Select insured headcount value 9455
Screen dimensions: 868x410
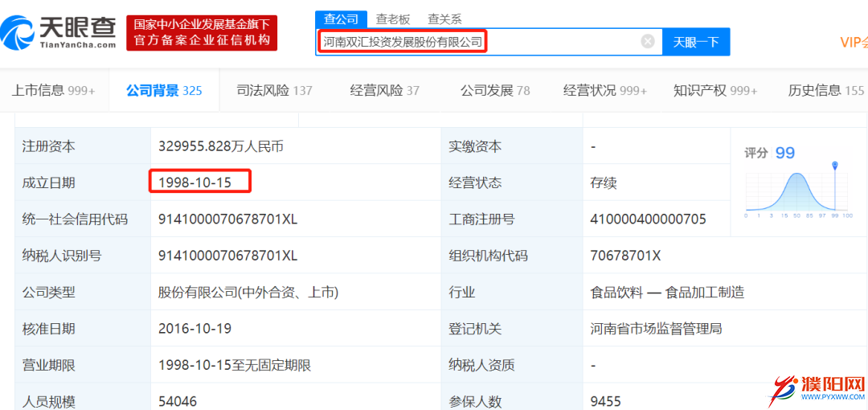[x=606, y=401]
